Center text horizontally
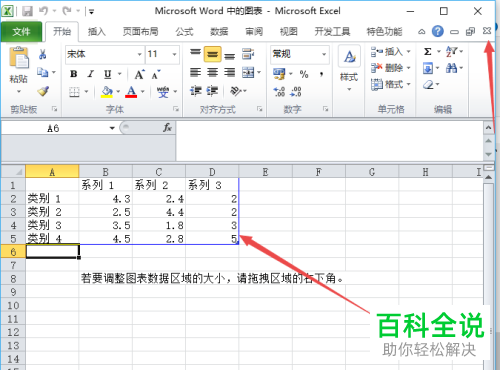Image resolution: width=500 pixels, height=370 pixels. [x=212, y=72]
